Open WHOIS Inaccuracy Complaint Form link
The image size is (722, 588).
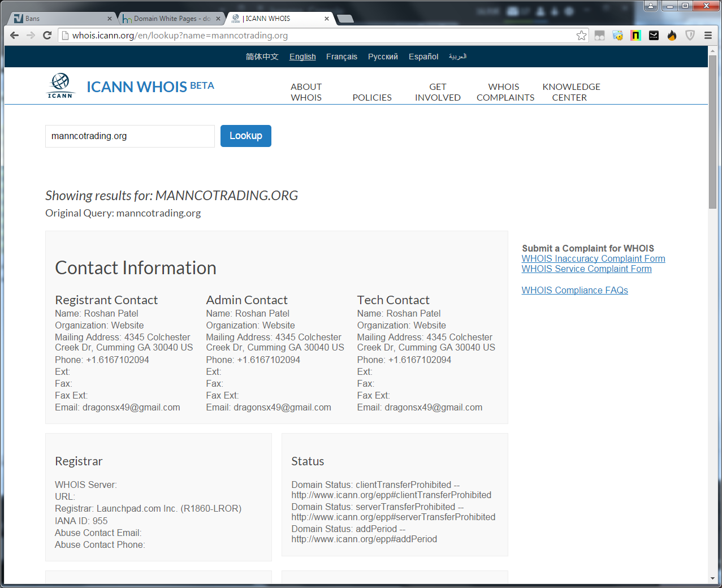[x=593, y=259]
